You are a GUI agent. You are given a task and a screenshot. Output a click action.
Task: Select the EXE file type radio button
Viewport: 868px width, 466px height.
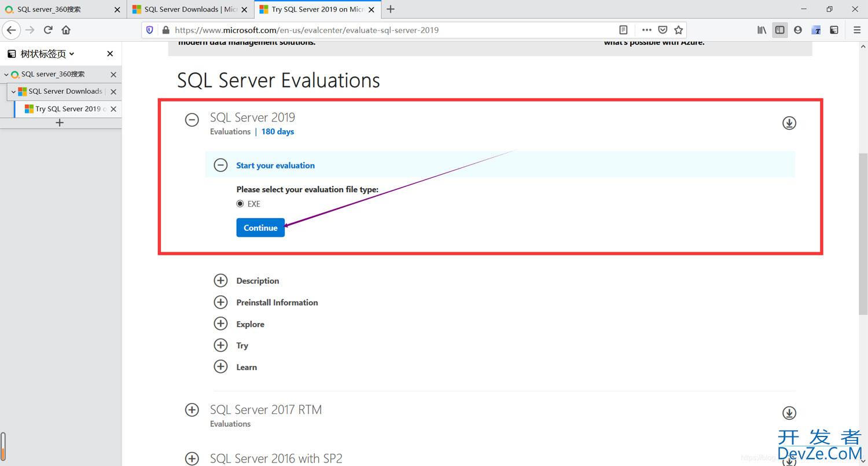coord(240,204)
